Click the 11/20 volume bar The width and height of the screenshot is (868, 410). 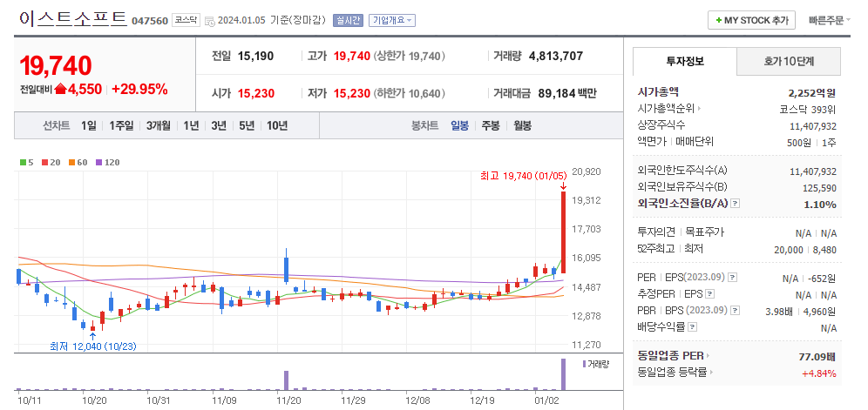(286, 380)
